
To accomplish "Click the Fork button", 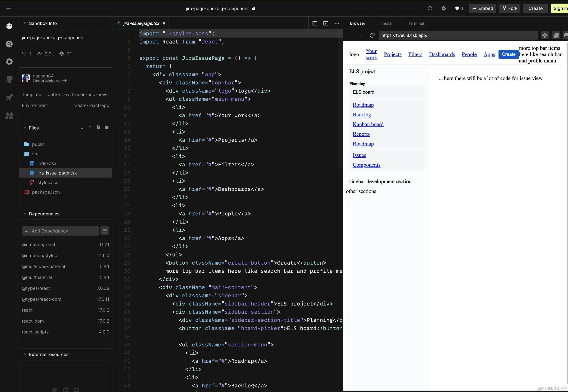I will coord(510,8).
